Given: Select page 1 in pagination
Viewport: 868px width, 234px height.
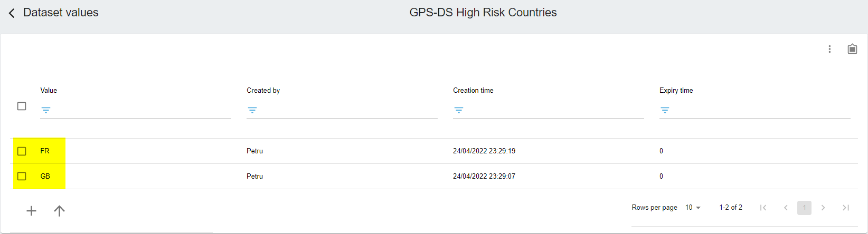Looking at the screenshot, I should pos(804,208).
